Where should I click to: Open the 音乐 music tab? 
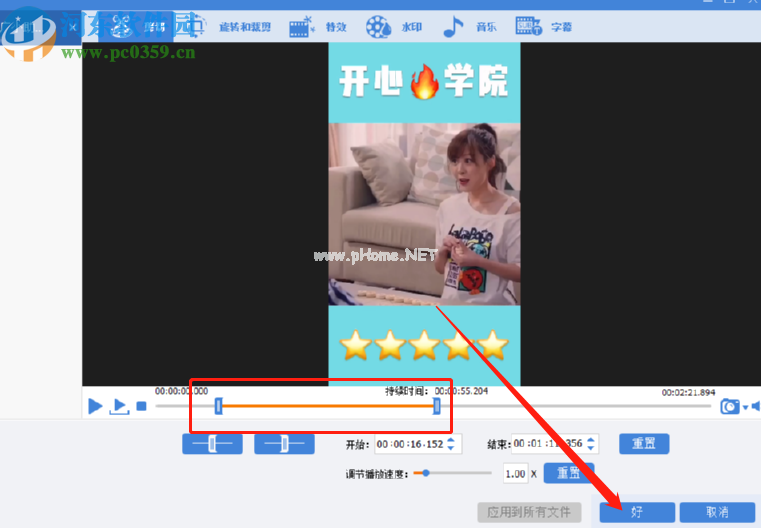(470, 27)
